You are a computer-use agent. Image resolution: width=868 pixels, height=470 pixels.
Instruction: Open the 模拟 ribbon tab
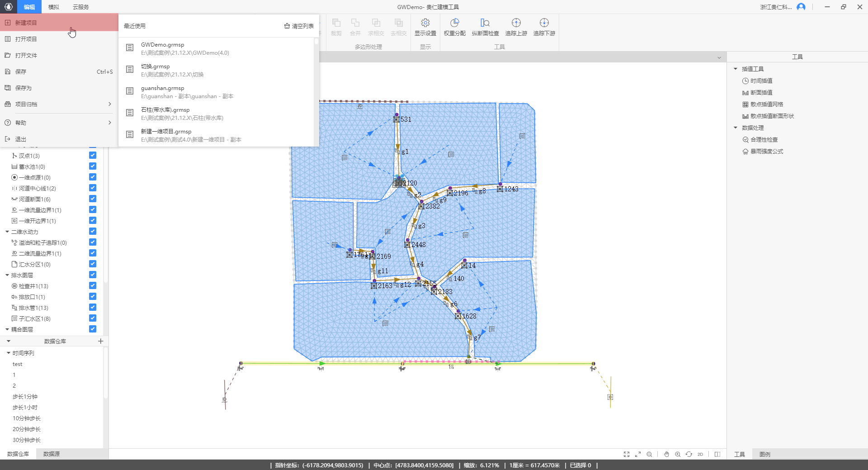click(x=54, y=7)
